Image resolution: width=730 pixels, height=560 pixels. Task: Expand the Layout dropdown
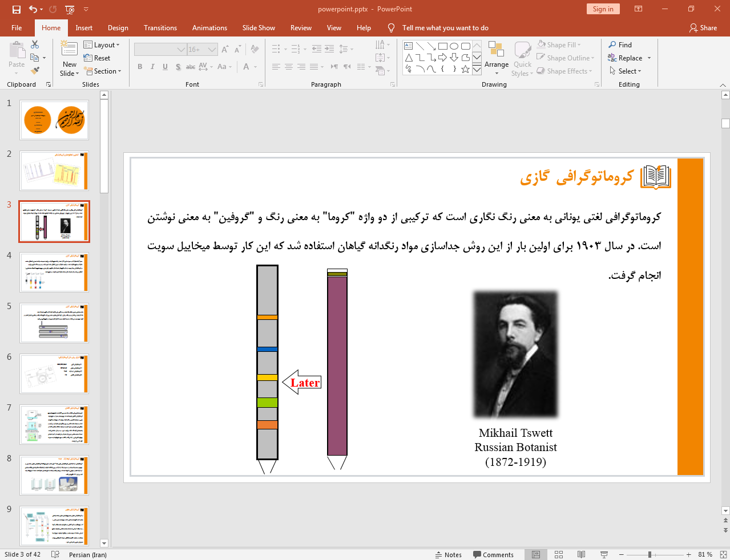tap(102, 45)
